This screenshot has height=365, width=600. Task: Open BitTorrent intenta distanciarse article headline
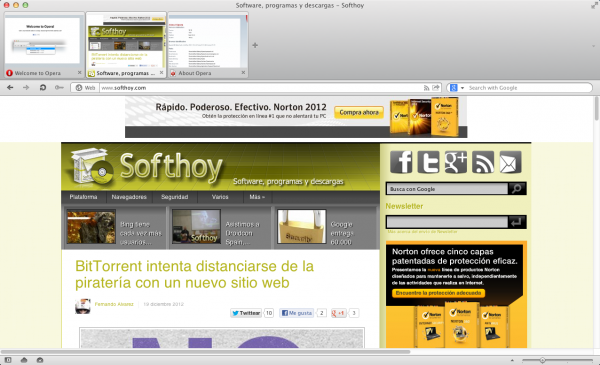click(194, 274)
